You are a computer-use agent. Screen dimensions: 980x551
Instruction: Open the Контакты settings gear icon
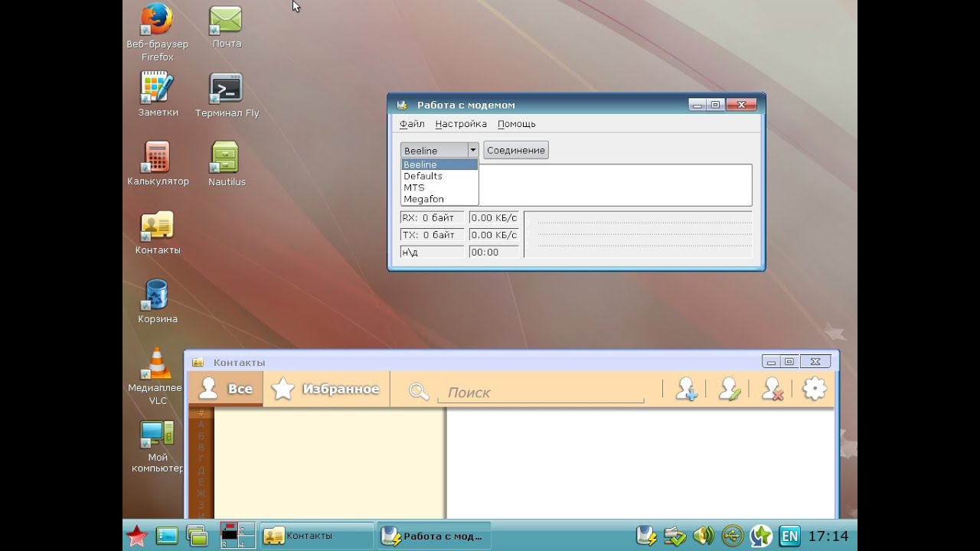tap(815, 390)
